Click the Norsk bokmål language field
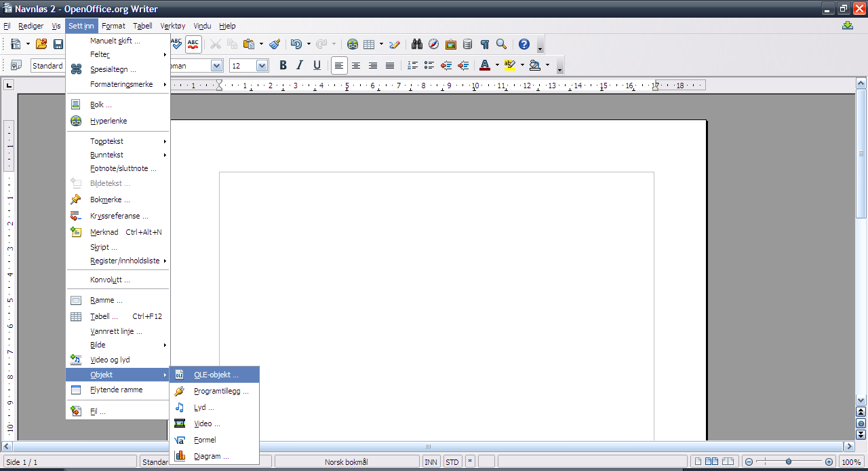The image size is (868, 471). coord(347,461)
